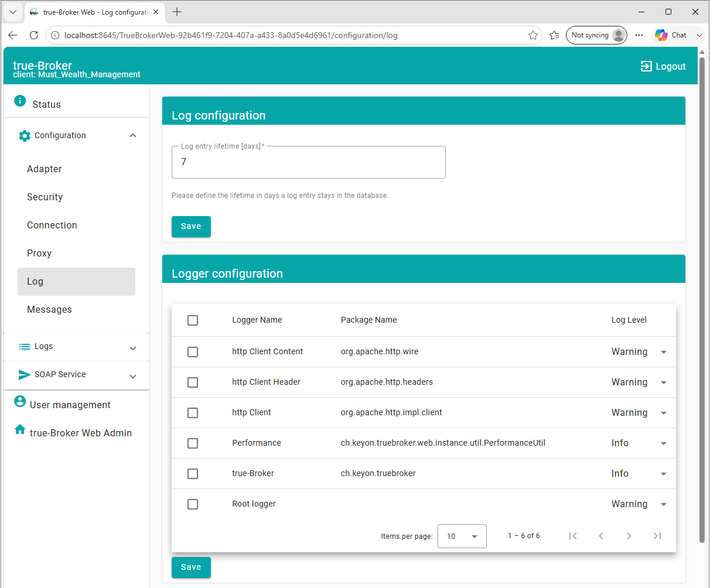The width and height of the screenshot is (710, 588).
Task: Check the http Client Content row
Action: pyautogui.click(x=193, y=352)
